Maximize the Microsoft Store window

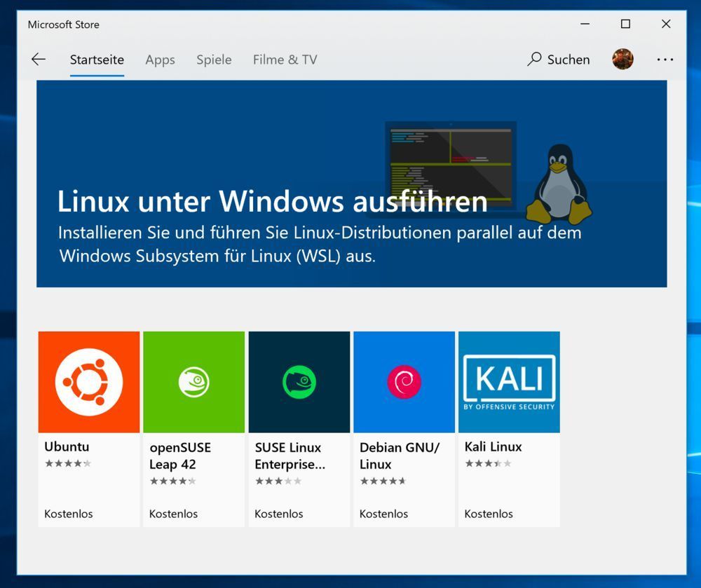(x=625, y=24)
